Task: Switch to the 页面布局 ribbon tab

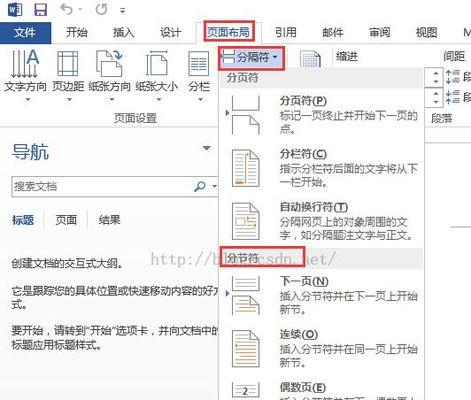Action: pyautogui.click(x=229, y=32)
